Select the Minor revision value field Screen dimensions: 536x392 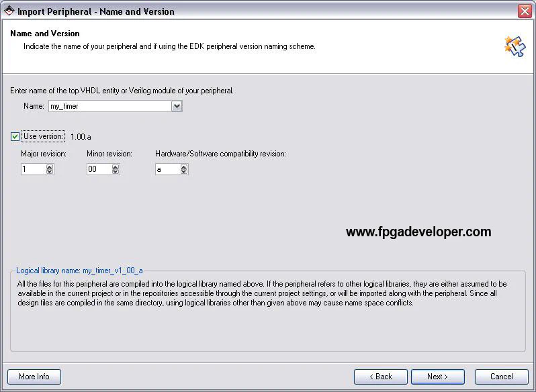tap(99, 170)
